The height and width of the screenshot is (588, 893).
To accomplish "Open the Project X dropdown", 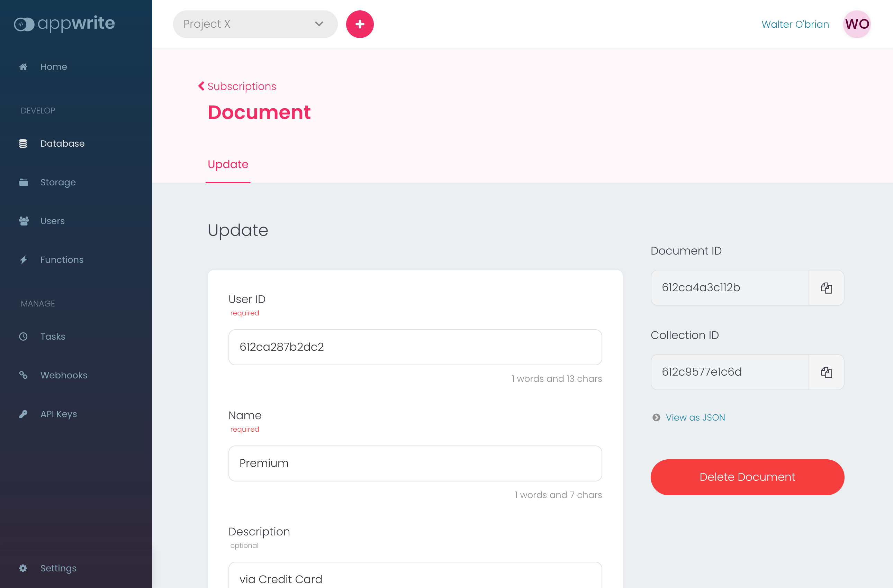I will click(255, 24).
